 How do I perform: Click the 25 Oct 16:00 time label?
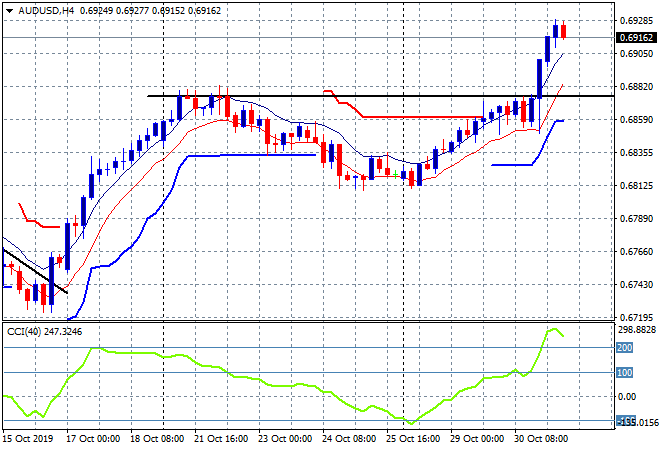413,439
